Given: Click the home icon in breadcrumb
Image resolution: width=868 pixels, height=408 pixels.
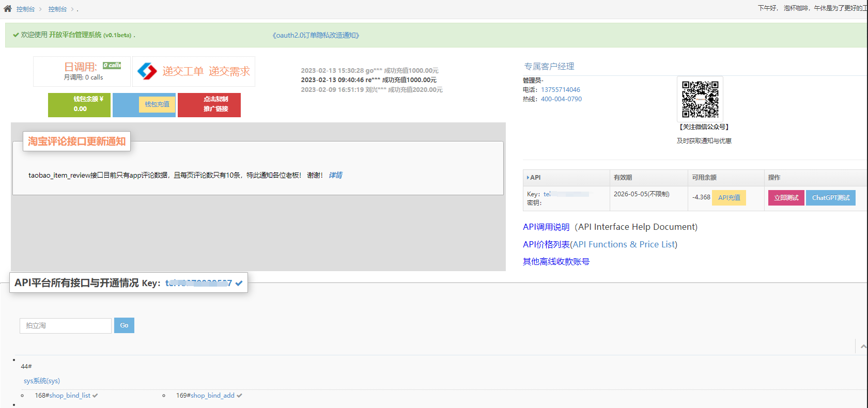Looking at the screenshot, I should pyautogui.click(x=8, y=9).
